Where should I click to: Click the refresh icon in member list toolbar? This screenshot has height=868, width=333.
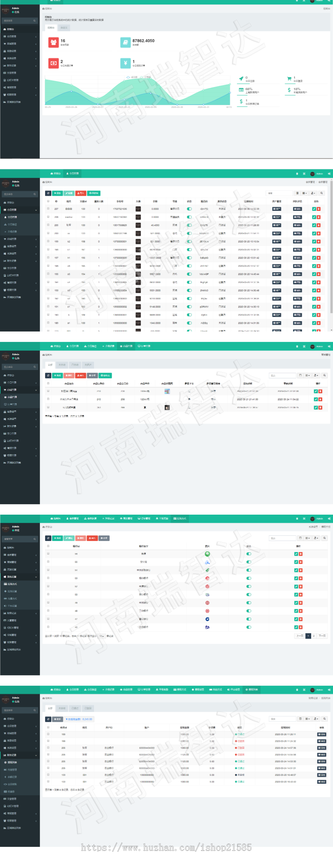(x=48, y=193)
